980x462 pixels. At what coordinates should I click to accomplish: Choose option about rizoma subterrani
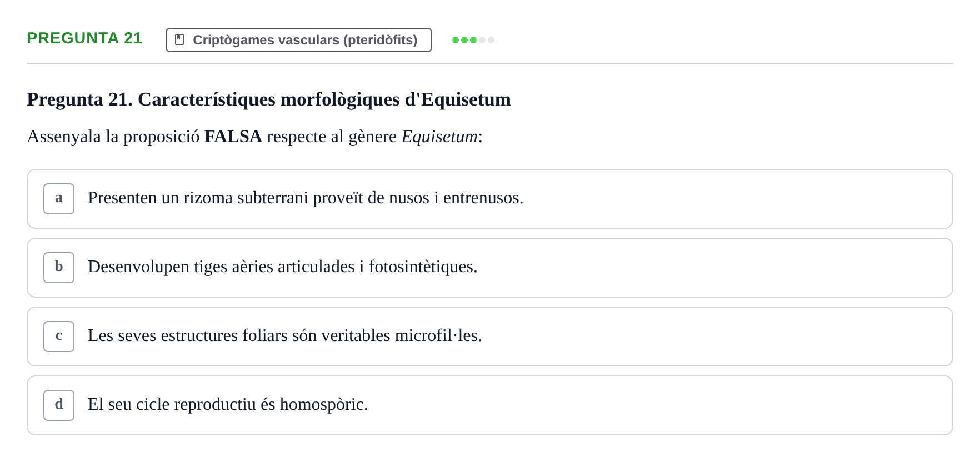tap(490, 199)
